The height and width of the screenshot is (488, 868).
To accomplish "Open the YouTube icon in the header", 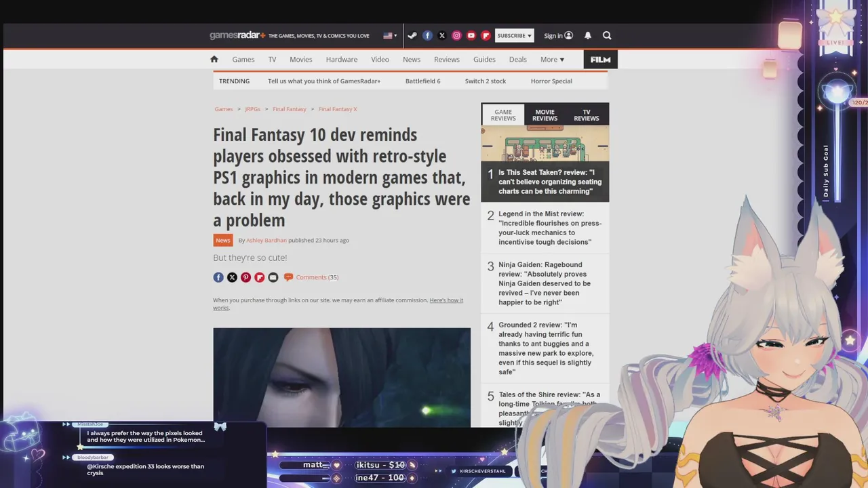I will tap(471, 35).
